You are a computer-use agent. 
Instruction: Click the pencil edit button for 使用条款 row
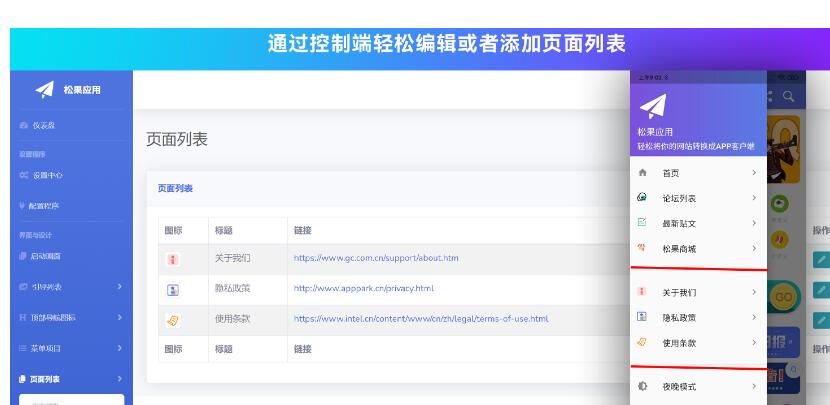click(x=821, y=320)
